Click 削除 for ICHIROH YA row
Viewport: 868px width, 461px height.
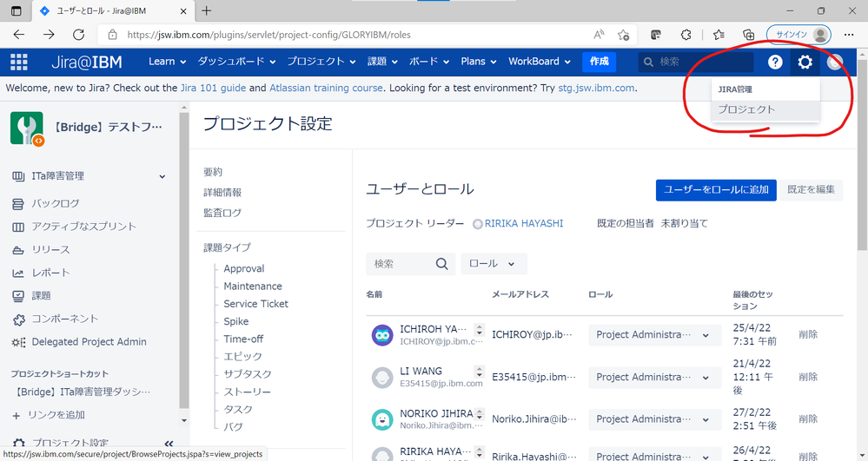pos(808,335)
